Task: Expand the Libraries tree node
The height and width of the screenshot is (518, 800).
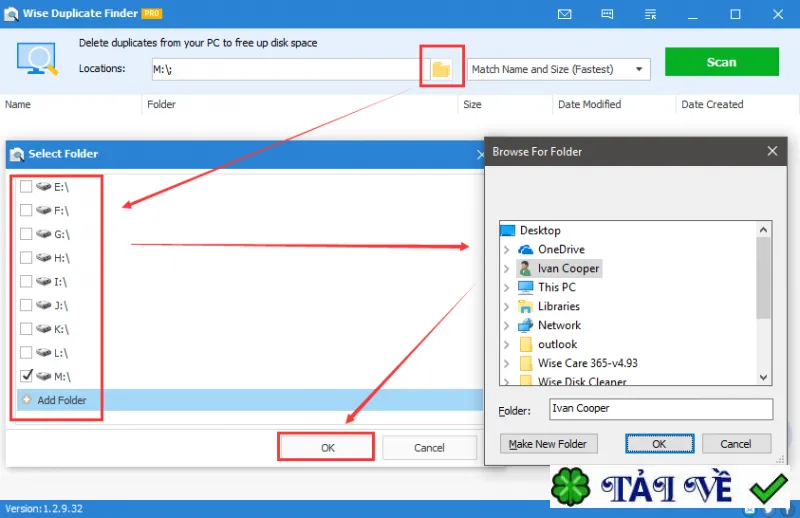Action: pyautogui.click(x=506, y=306)
